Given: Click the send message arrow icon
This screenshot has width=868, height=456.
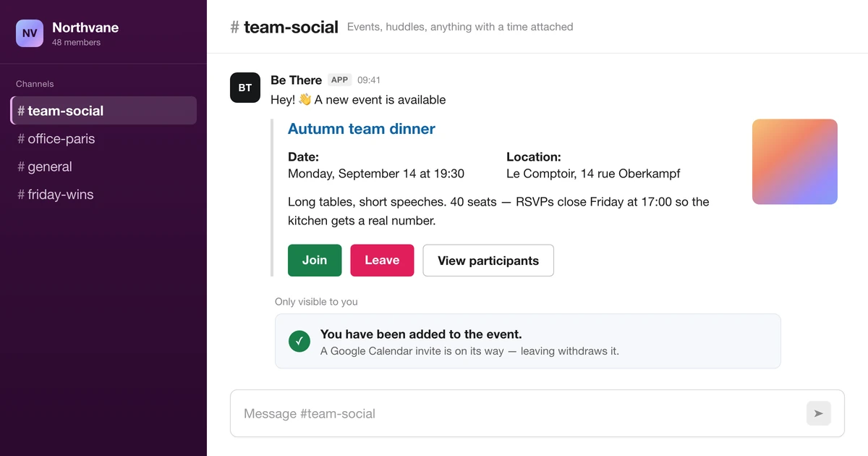Looking at the screenshot, I should (819, 413).
